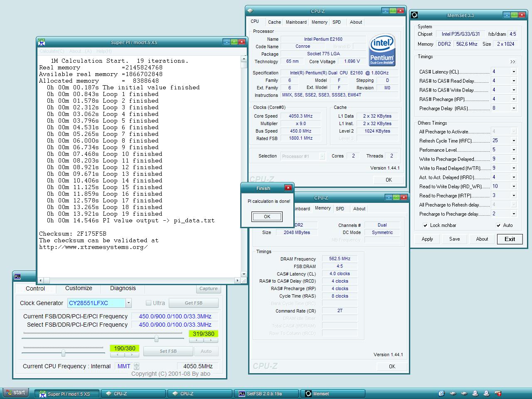Click the upper FSB slider handle in SetFSB
Viewport: 532px width, 399px height.
[x=156, y=338]
